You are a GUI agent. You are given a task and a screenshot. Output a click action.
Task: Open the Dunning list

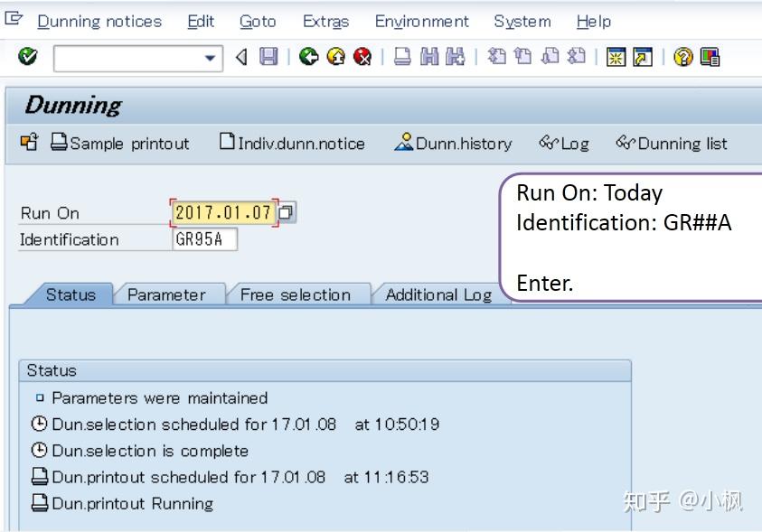click(x=671, y=143)
